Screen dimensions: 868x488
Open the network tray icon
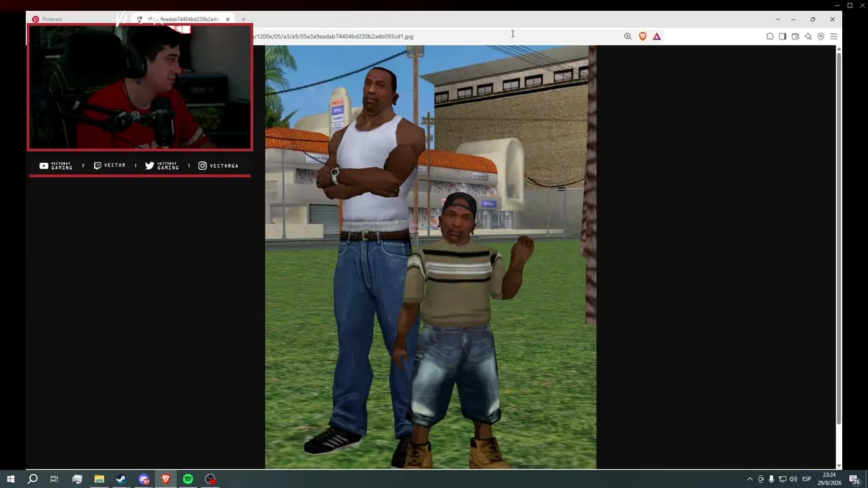coord(782,479)
